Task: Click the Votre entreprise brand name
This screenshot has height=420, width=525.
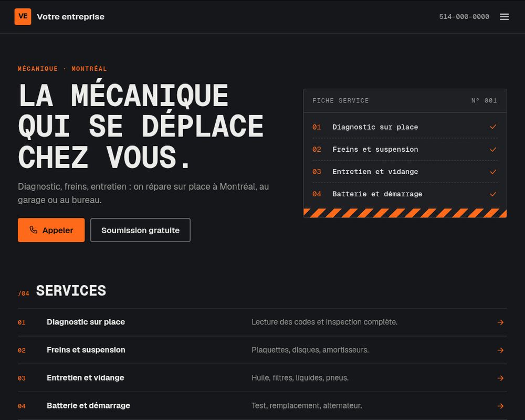Action: coord(71,17)
